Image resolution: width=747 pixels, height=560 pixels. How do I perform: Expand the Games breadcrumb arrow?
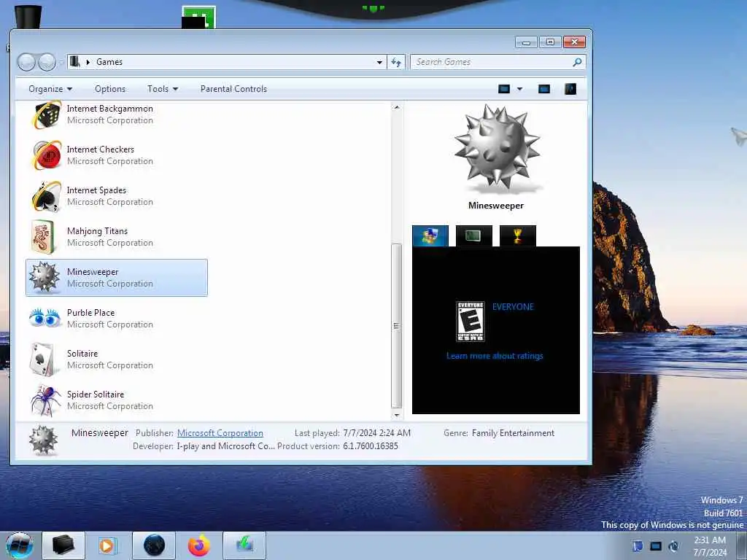pos(88,62)
